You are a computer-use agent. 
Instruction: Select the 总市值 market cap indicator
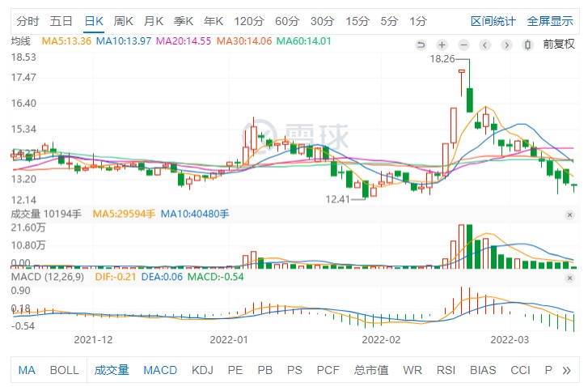[x=371, y=370]
